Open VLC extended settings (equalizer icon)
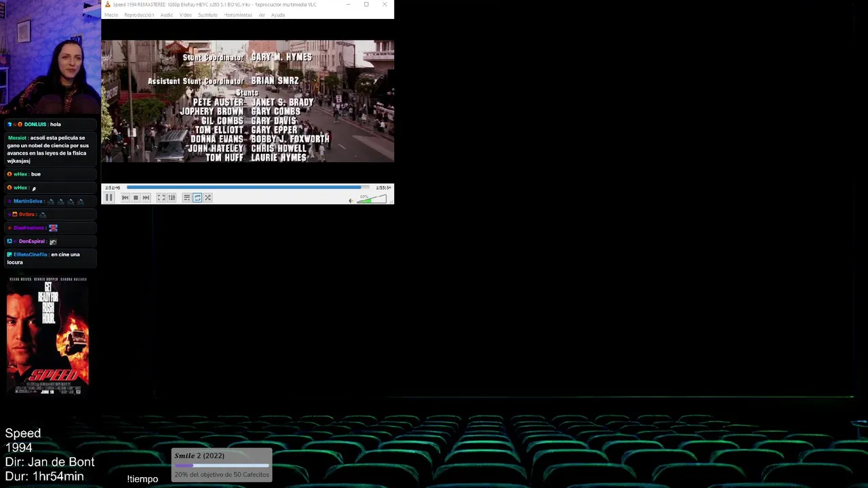Image resolution: width=868 pixels, height=488 pixels. 172,198
